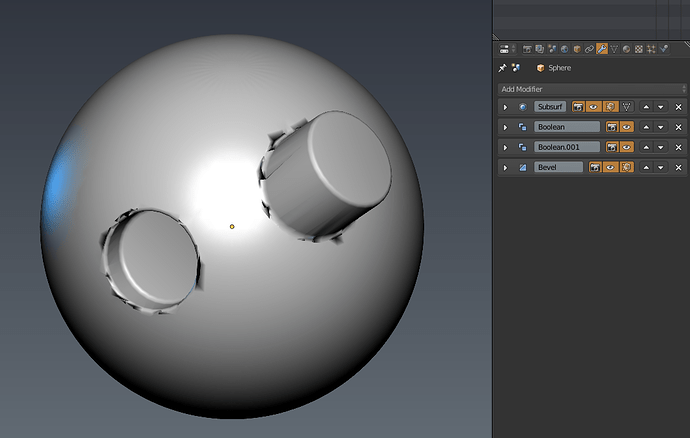
Task: Open the Physics properties tab
Action: (x=664, y=49)
